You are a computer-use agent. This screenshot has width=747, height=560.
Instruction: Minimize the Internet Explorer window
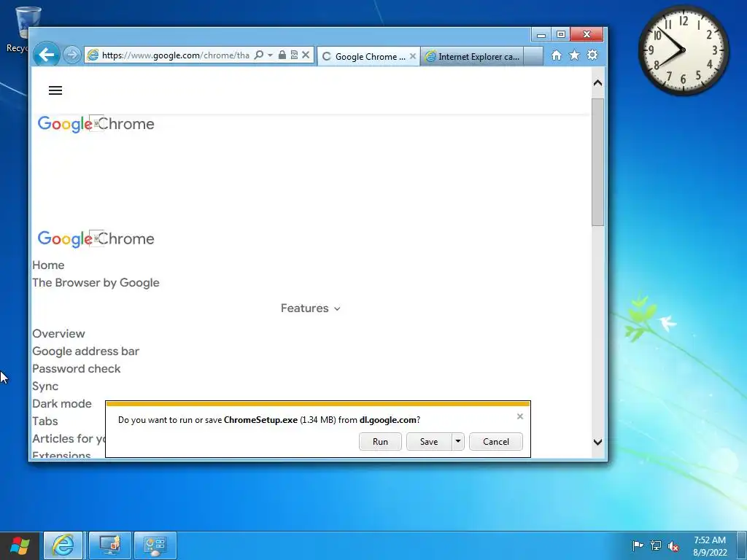[x=541, y=34]
